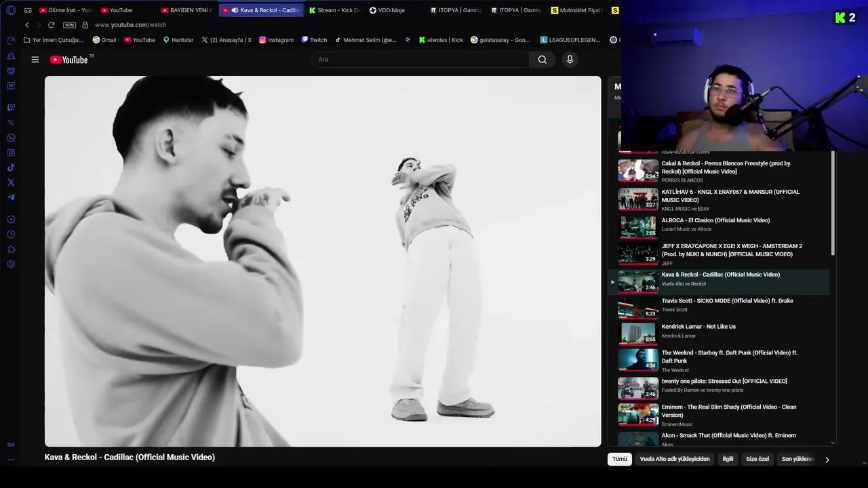Switch to the YouTube tab
Screen dimensions: 868x488
point(125,10)
